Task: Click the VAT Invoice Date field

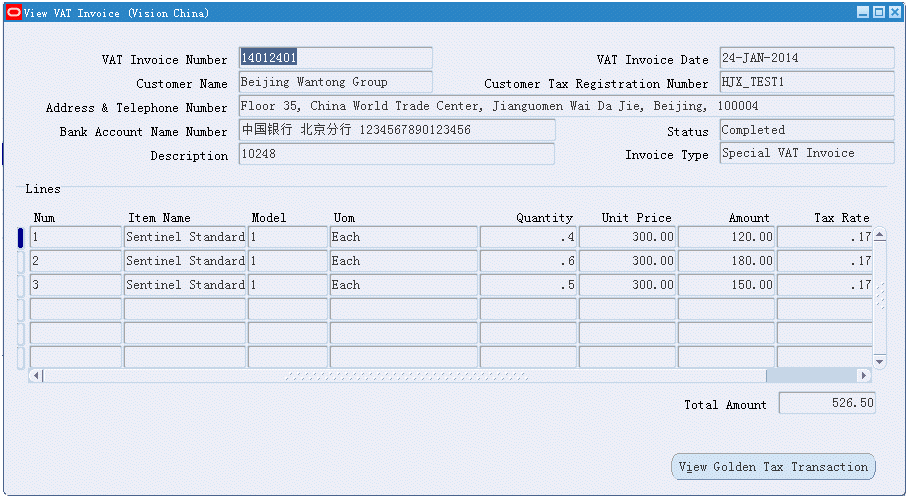Action: click(x=807, y=58)
